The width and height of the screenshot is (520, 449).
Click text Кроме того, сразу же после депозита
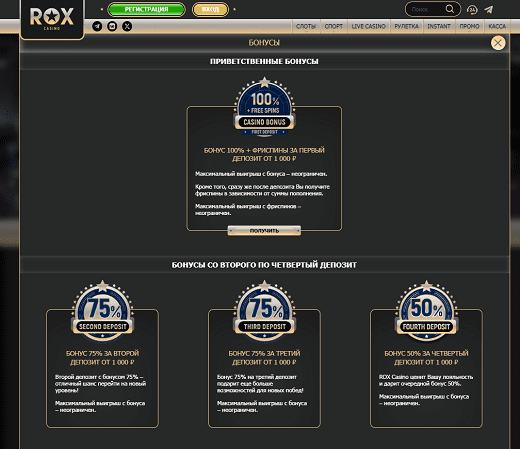262,190
